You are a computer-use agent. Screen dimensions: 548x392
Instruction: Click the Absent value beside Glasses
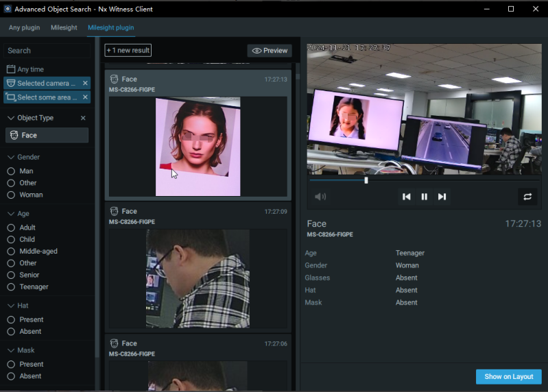coord(407,278)
